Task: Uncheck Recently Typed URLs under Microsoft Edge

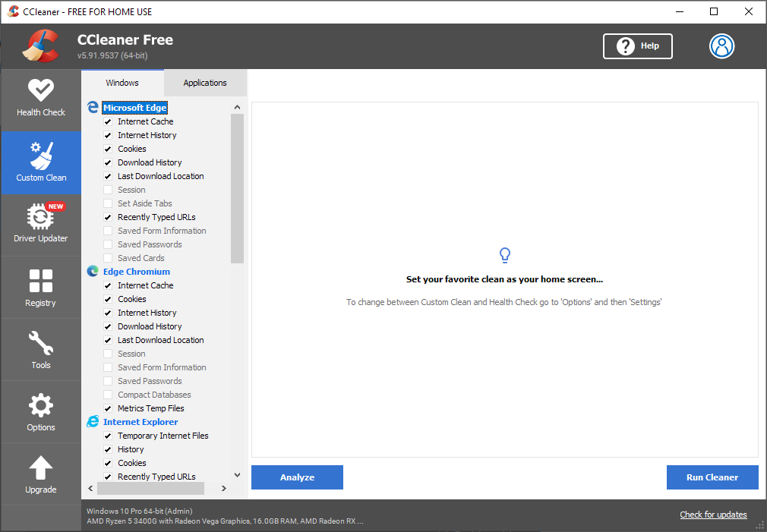Action: pos(108,217)
